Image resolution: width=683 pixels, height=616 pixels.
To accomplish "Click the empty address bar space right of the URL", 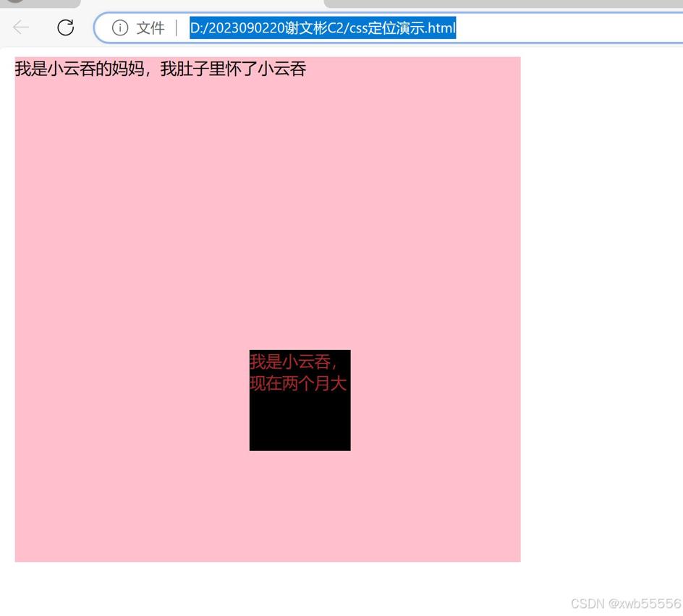I will (x=567, y=28).
